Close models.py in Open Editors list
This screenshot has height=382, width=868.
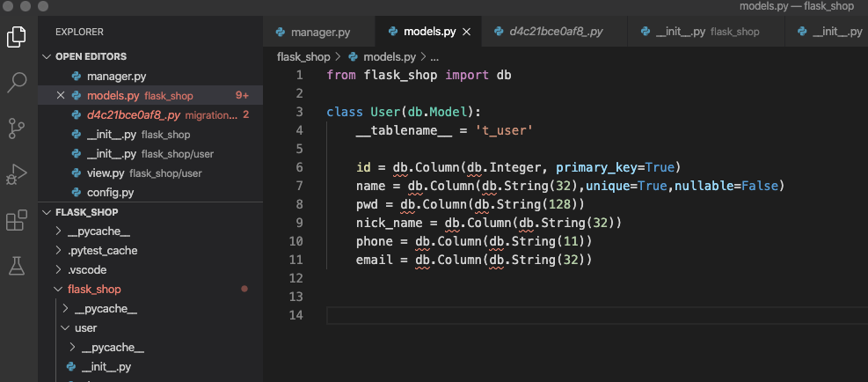(x=61, y=95)
